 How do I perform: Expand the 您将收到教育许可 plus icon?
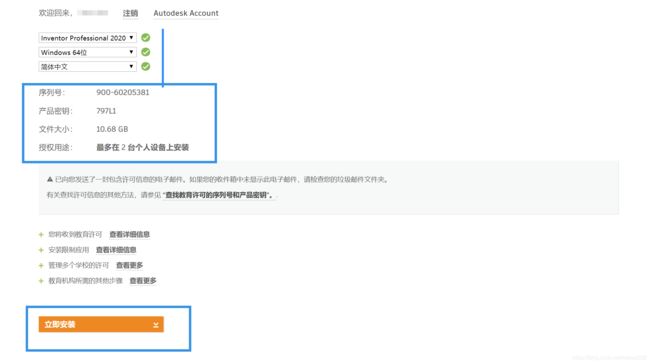click(x=41, y=235)
